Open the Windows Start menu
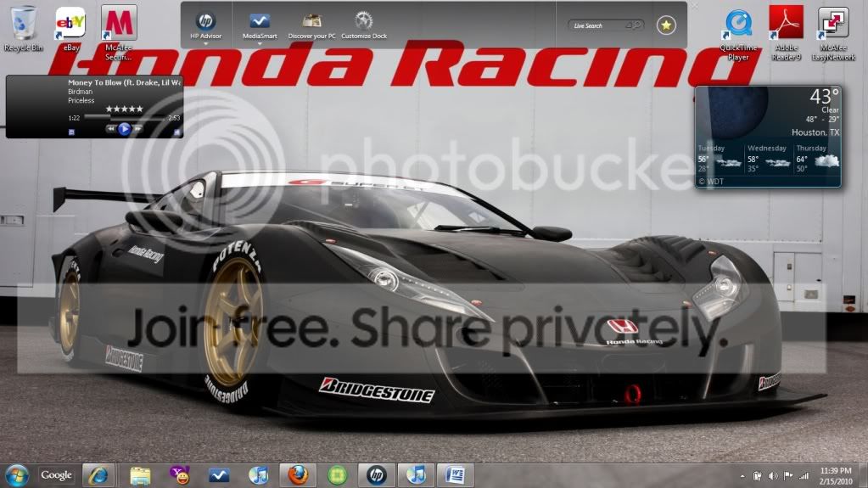Viewport: 868px width, 488px height. pos(17,475)
